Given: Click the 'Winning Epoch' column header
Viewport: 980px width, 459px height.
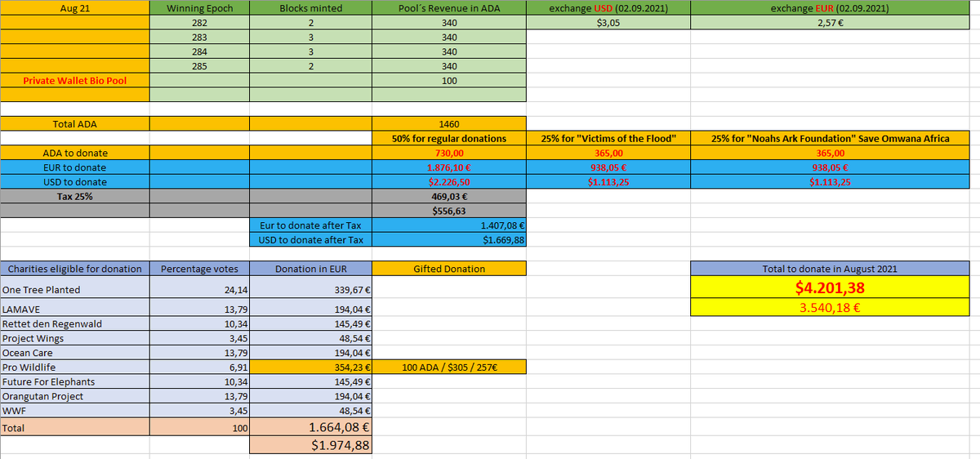Looking at the screenshot, I should [x=199, y=8].
